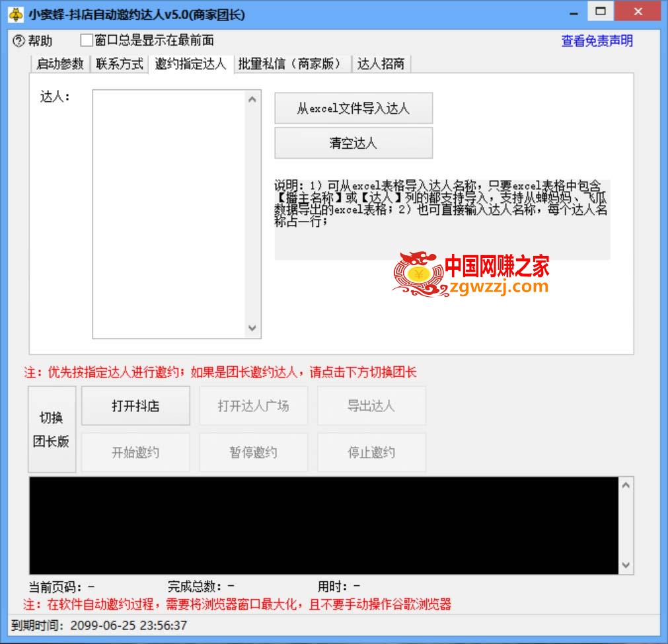Click the 达人 list scroll up arrow
This screenshot has height=644, width=668.
point(252,99)
